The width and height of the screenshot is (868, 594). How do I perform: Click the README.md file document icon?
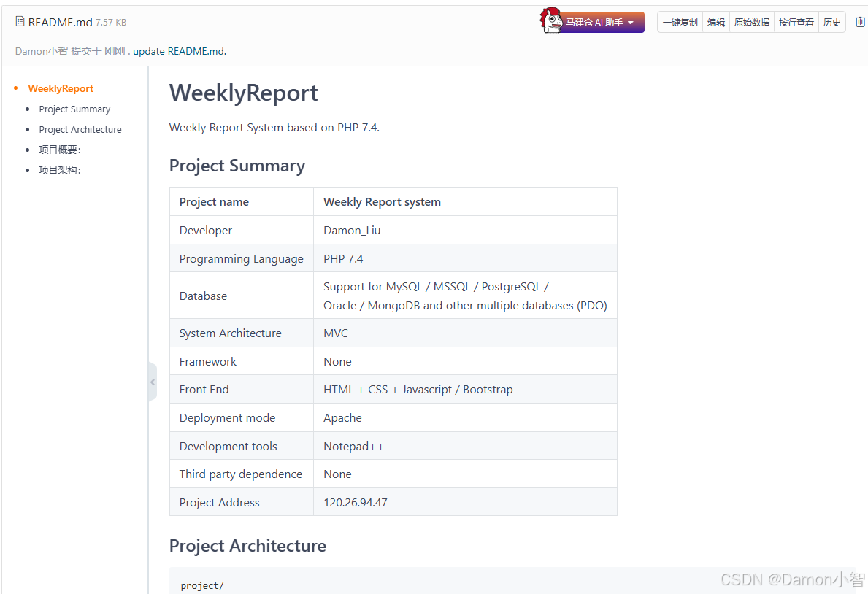point(20,22)
